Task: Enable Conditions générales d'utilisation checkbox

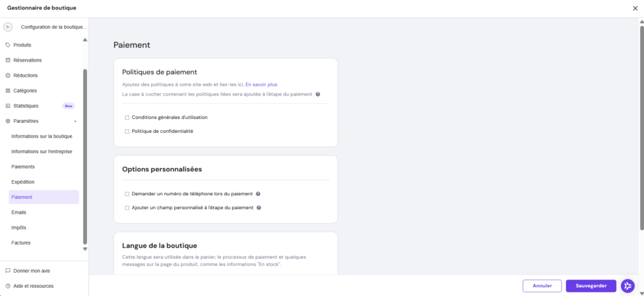Action: (x=127, y=118)
